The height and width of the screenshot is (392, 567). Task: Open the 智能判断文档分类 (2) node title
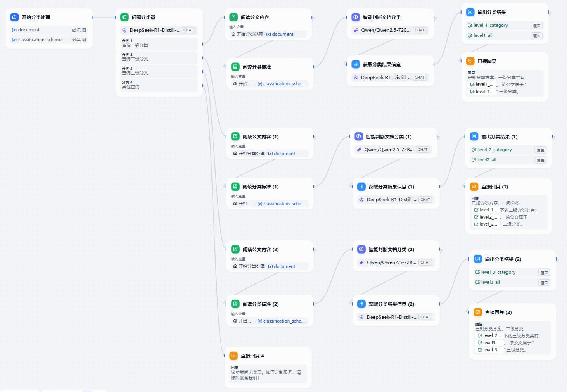coord(391,250)
